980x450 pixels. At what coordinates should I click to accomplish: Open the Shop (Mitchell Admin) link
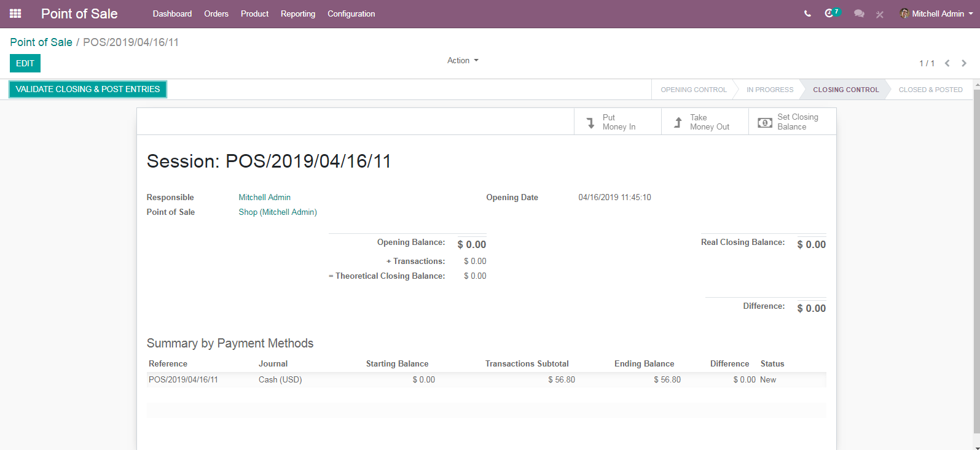[278, 212]
